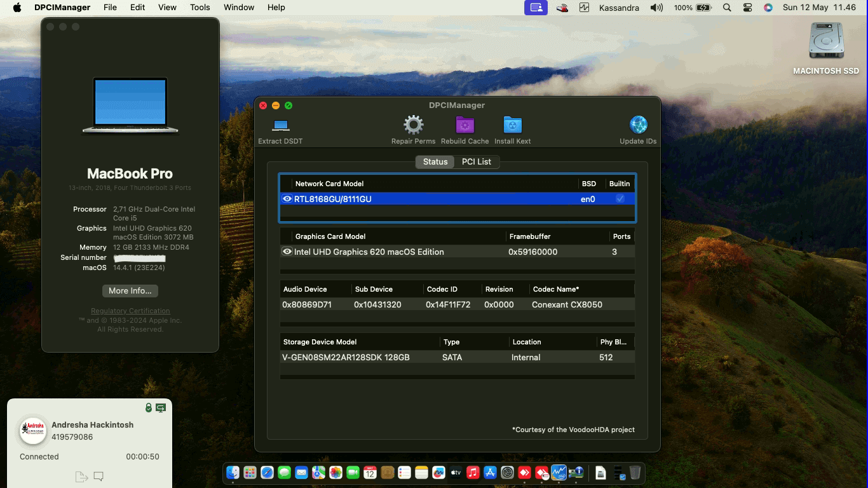Click the codec ID 0x14F11F72
Viewport: 868px width, 488px height.
[x=448, y=304]
